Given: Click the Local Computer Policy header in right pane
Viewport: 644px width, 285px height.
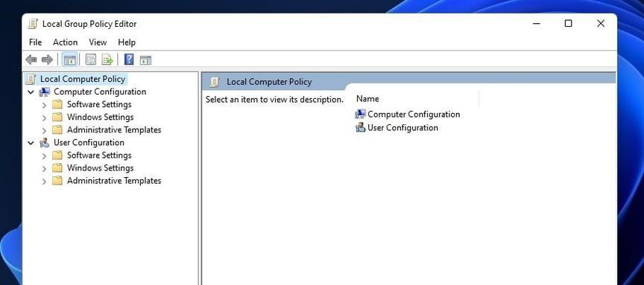Looking at the screenshot, I should click(269, 82).
